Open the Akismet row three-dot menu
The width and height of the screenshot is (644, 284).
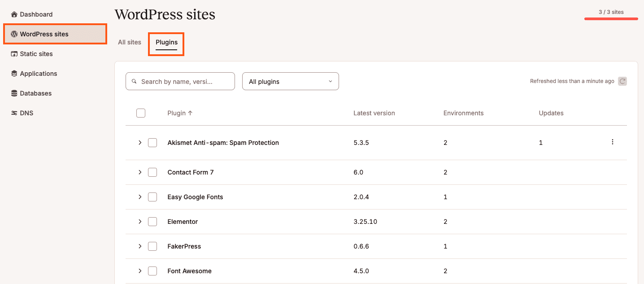(612, 142)
